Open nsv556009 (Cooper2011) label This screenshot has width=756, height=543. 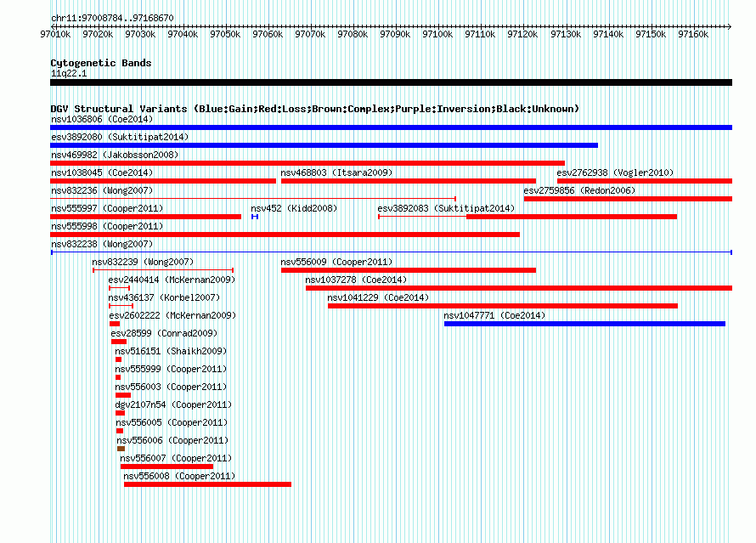pyautogui.click(x=336, y=262)
